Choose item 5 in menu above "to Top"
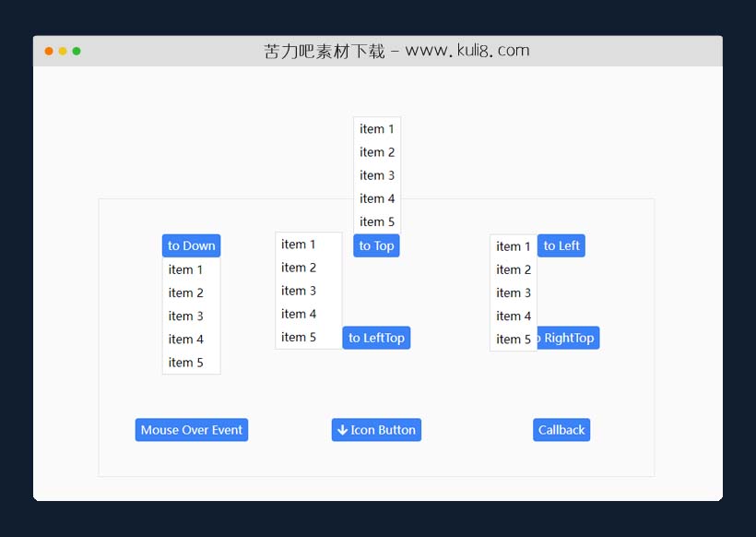Screen dimensions: 756x537 377,221
